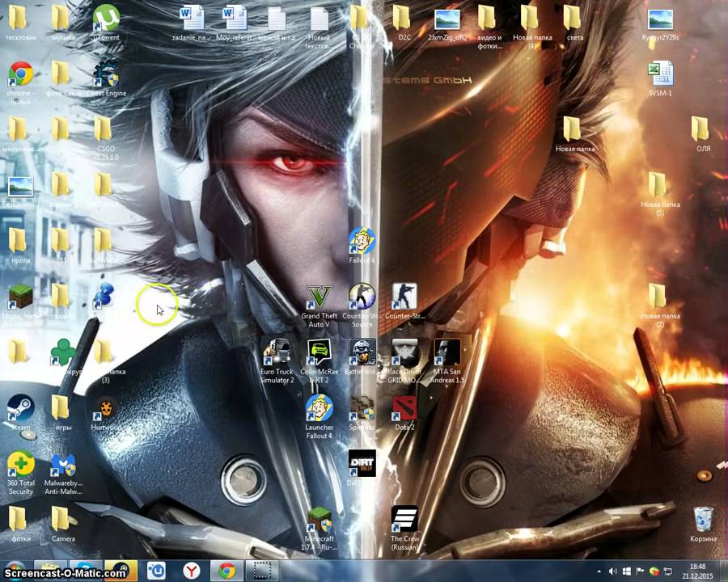Open the Новый текстов text document
728x582 pixels.
320,27
